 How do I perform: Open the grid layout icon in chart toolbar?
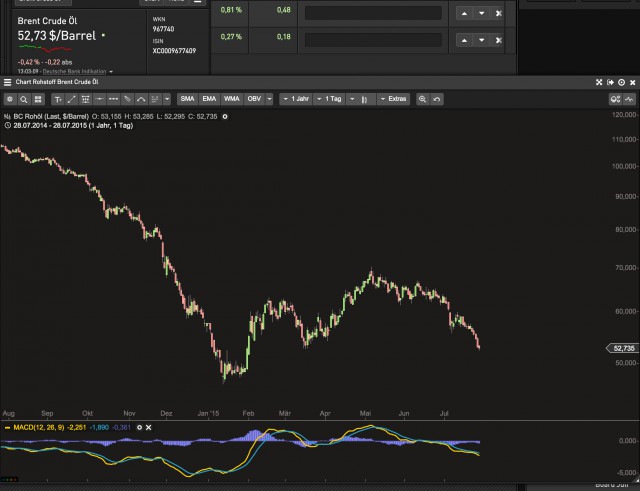38,99
